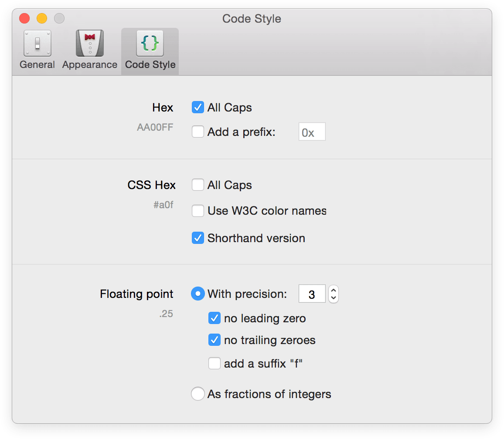
Task: Enable Use W3C color names
Action: click(198, 211)
